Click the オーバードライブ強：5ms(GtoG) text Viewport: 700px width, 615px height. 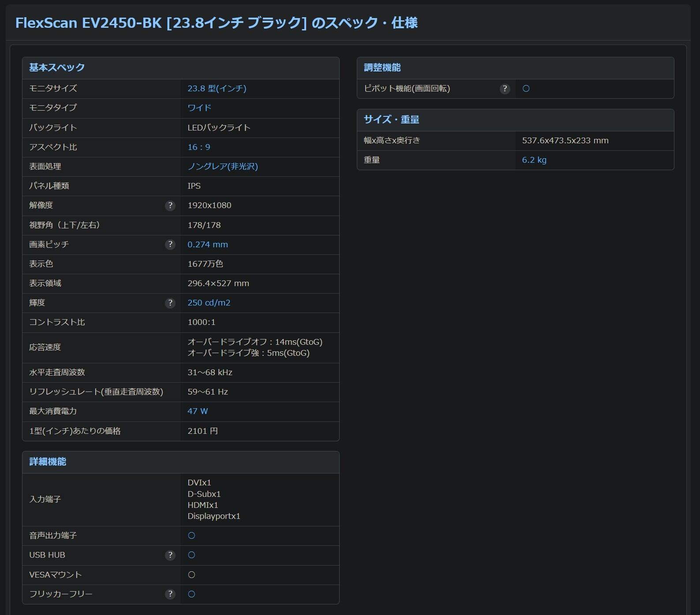click(x=249, y=353)
